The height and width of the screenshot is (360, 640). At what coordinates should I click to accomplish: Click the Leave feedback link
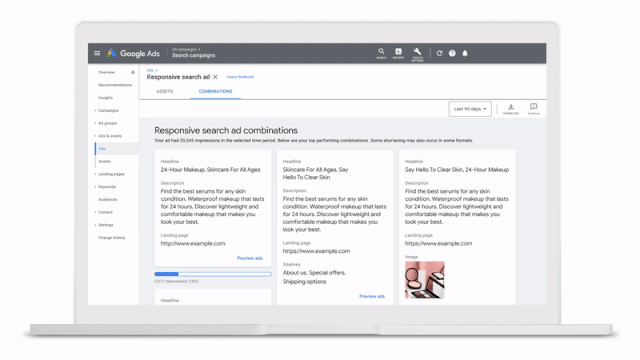240,77
